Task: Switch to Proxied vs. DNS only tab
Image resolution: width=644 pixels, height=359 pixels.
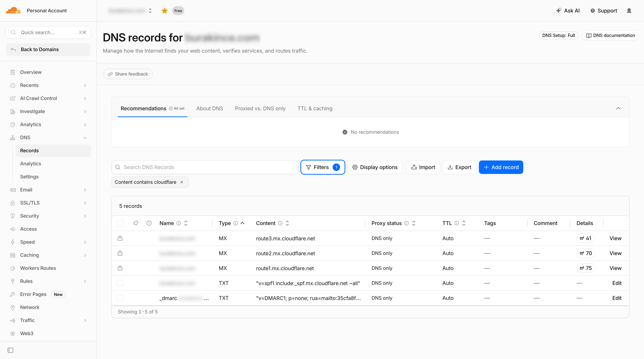Action: tap(260, 108)
